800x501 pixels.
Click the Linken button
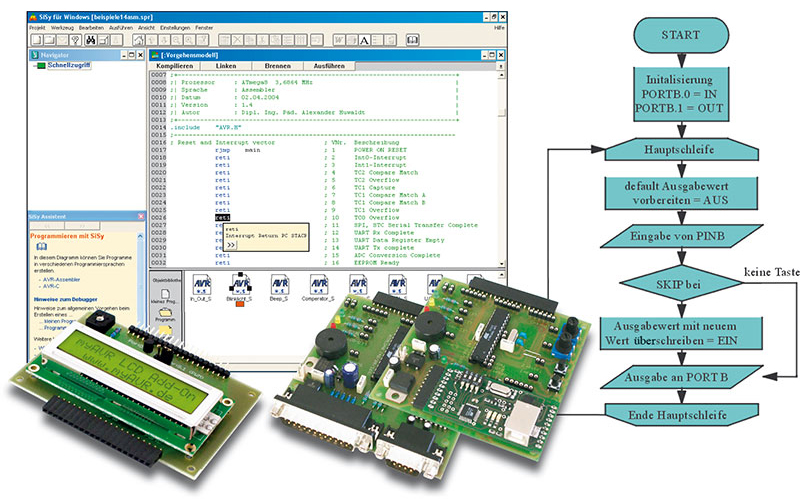point(226,66)
